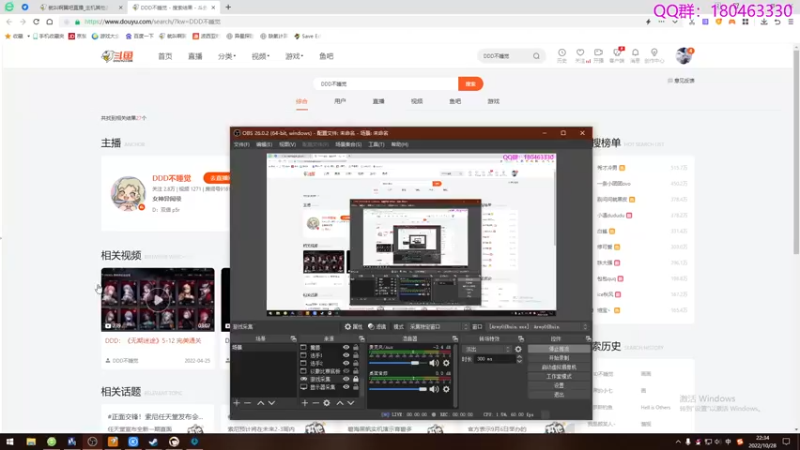Expand the Douyu 视频 navigation dropdown
The image size is (800, 450).
(260, 56)
